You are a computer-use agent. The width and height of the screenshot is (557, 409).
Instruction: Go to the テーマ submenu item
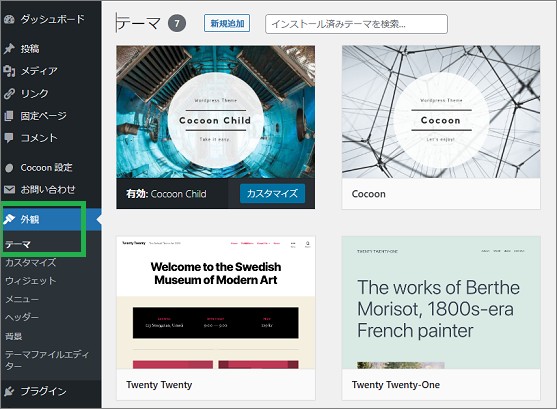click(x=18, y=244)
